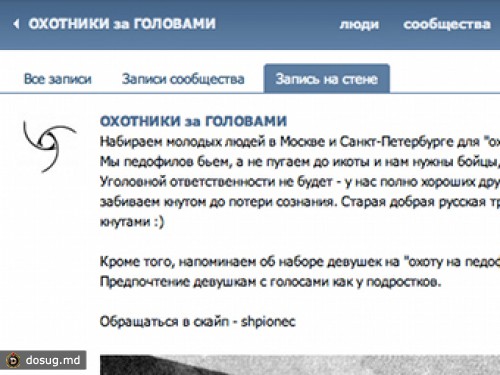Click the line starting Набираем молодых людей
The width and height of the screenshot is (500, 375).
click(300, 142)
